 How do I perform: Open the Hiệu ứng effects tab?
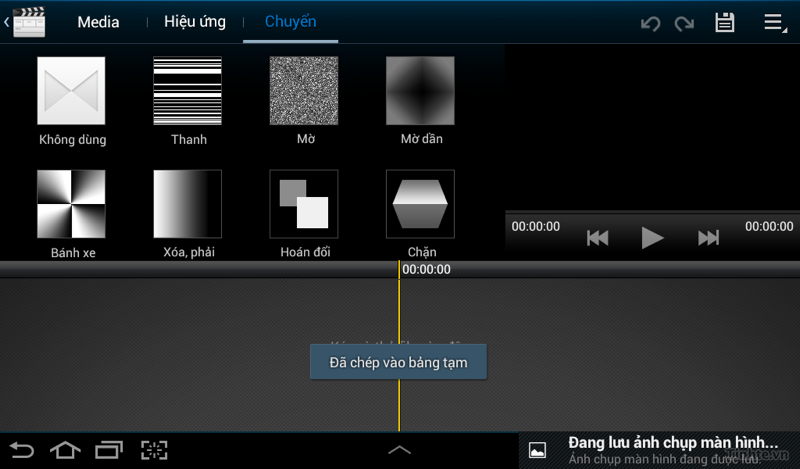pos(195,22)
